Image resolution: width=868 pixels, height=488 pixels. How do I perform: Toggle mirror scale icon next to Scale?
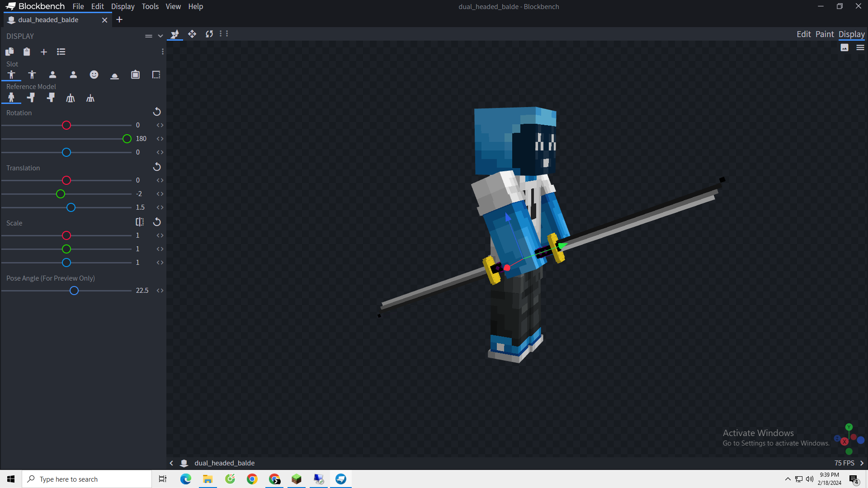140,222
